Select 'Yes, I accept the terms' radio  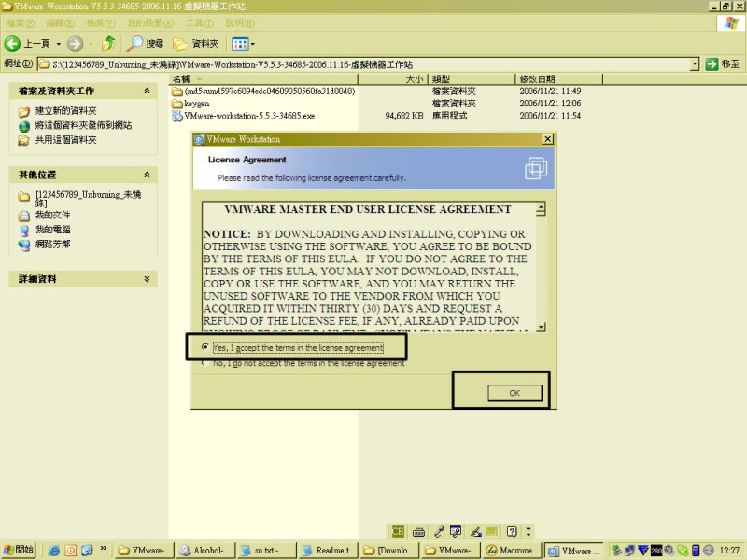pyautogui.click(x=204, y=347)
